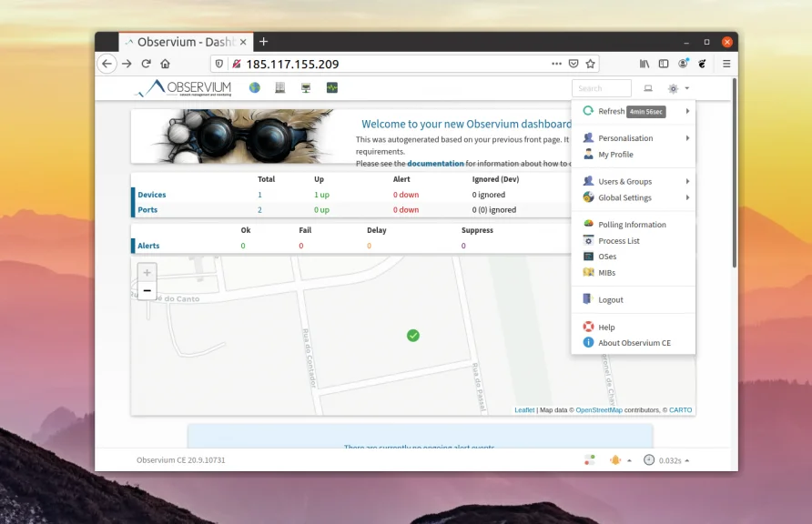Open a new tab with the plus button
812x524 pixels.
[x=264, y=41]
